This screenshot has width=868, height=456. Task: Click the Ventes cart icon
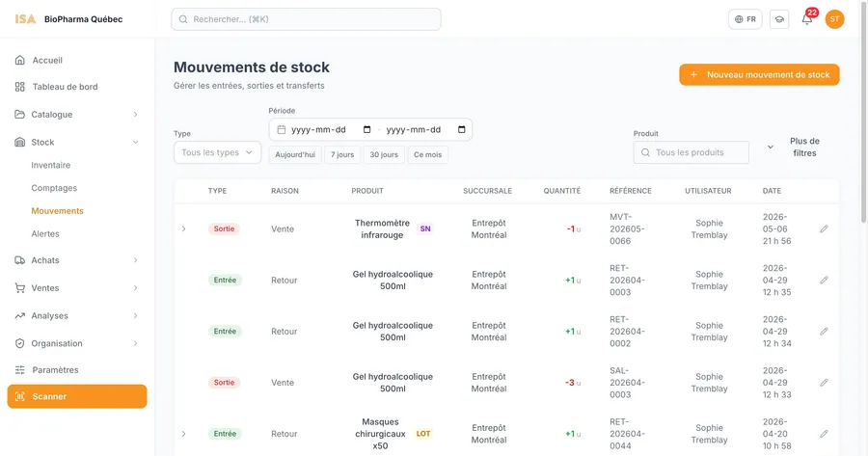[20, 287]
